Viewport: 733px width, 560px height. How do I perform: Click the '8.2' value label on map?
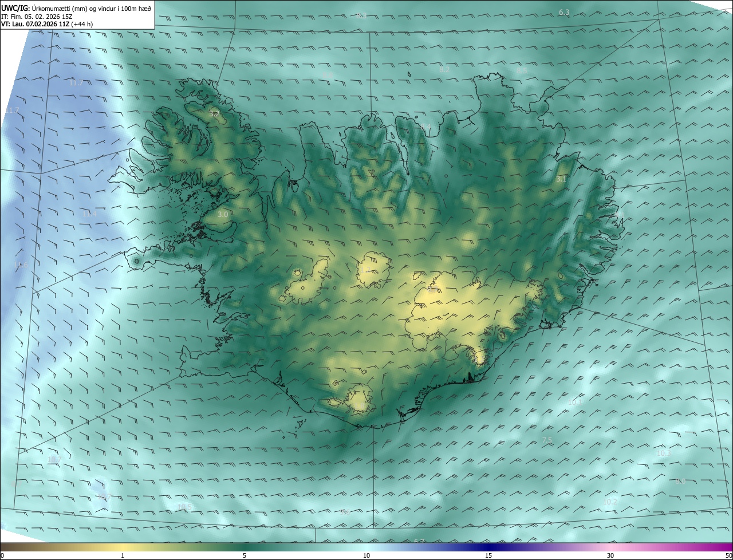pyautogui.click(x=444, y=69)
